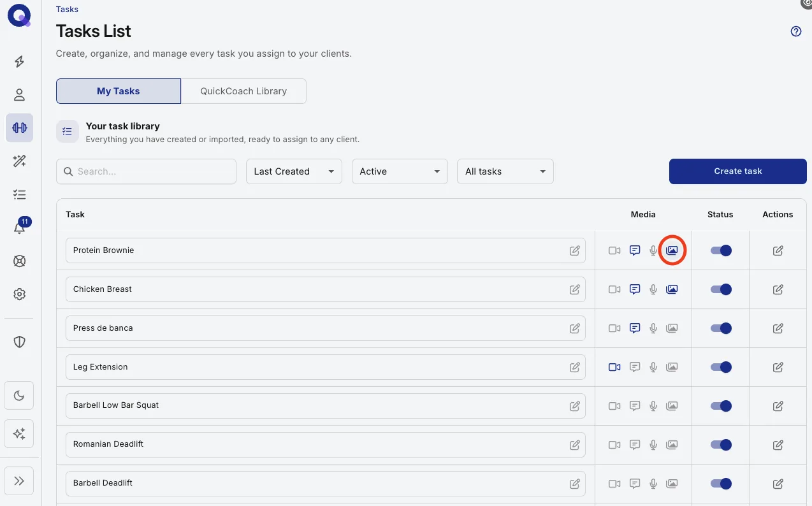
Task: Open notifications bell with 11 badge
Action: (x=20, y=226)
